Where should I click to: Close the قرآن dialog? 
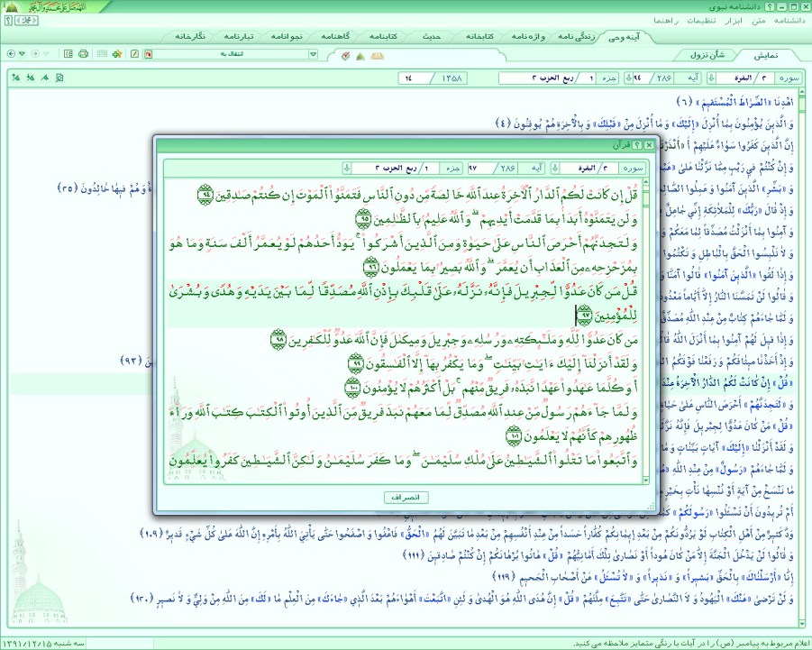(x=648, y=145)
